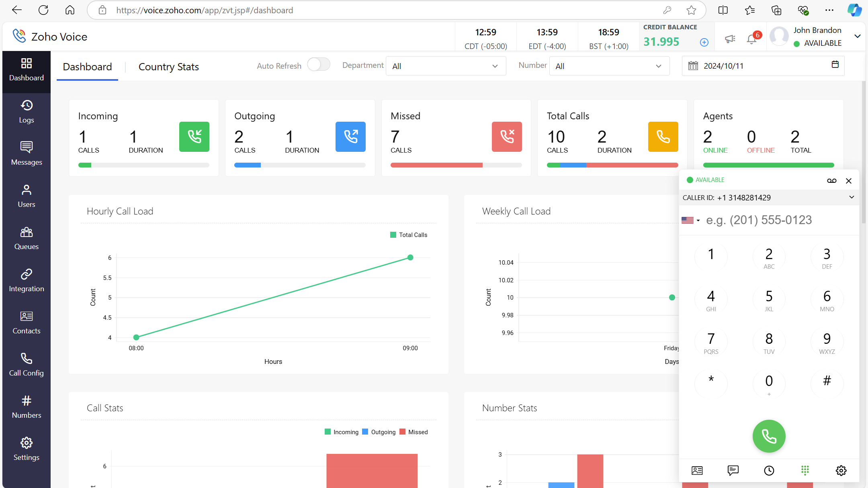This screenshot has width=868, height=488.
Task: Click the voicemail icon in dialer
Action: (x=832, y=181)
